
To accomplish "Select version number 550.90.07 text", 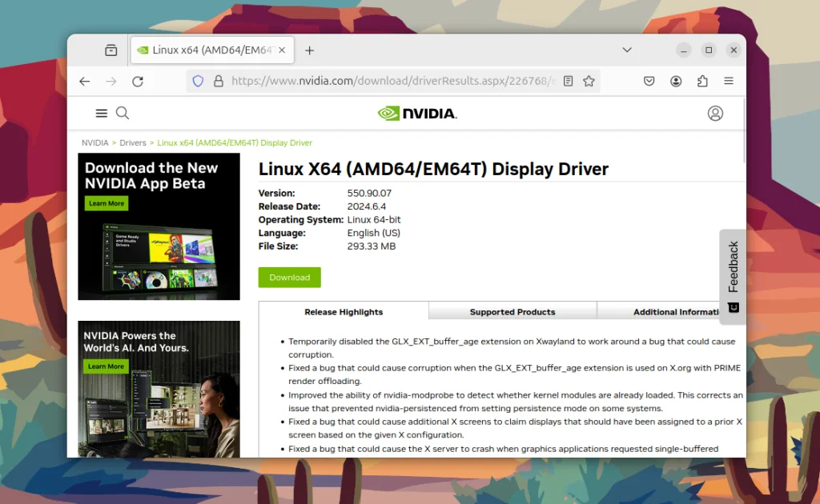I will click(369, 194).
